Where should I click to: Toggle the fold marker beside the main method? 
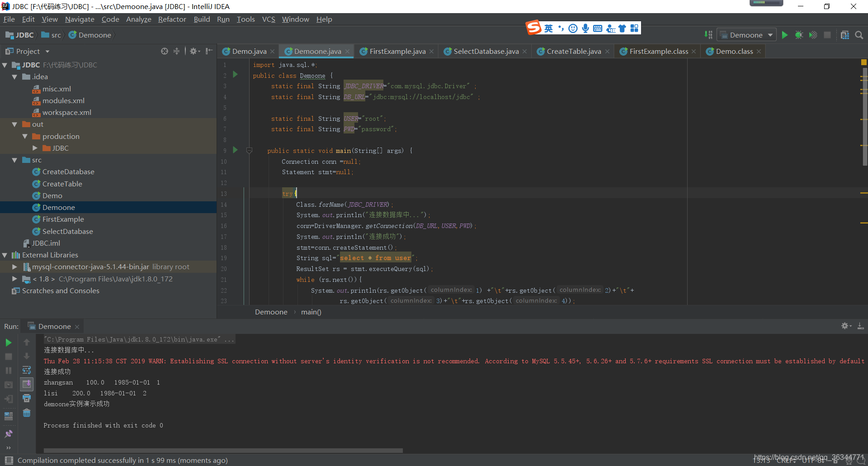tap(249, 150)
